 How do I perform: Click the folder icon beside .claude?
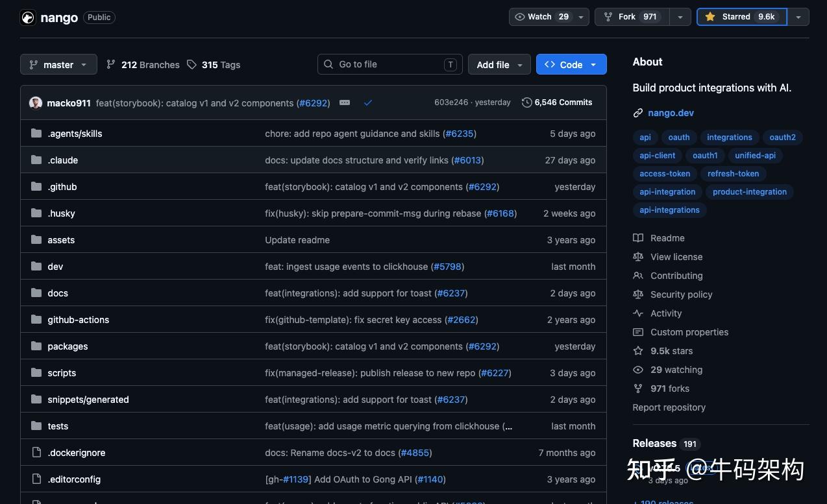tap(36, 160)
